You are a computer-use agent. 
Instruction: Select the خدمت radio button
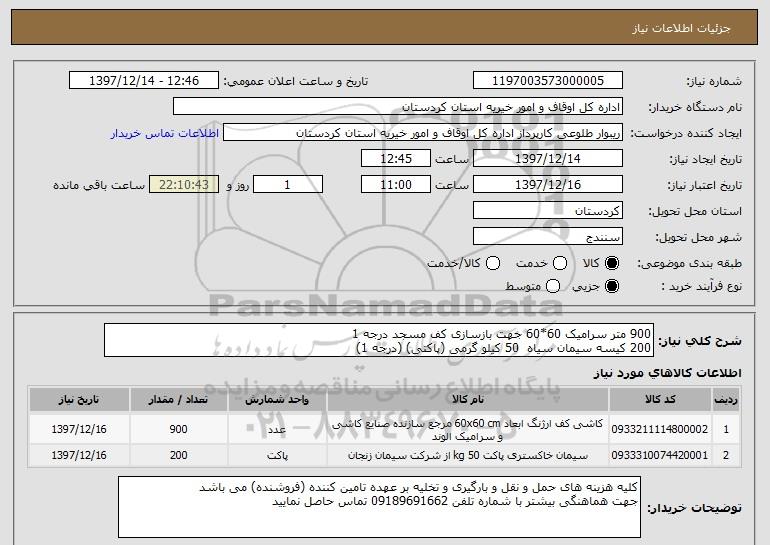[560, 263]
